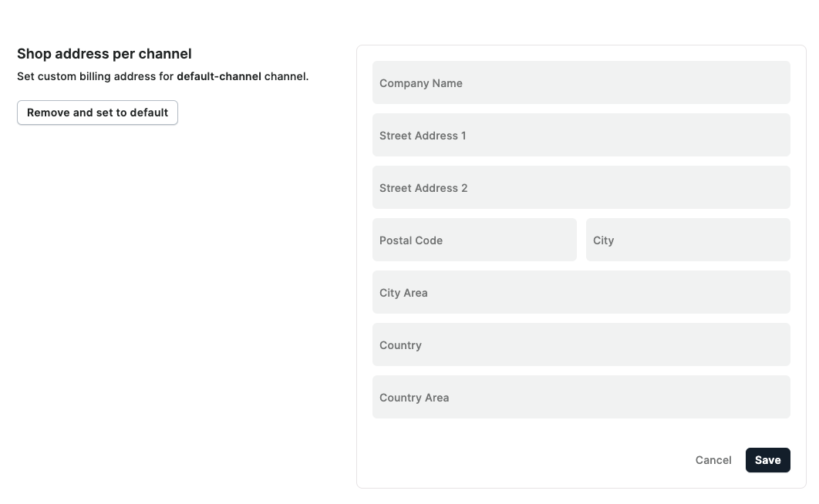Click Cancel to discard changes
819x504 pixels.
[713, 460]
